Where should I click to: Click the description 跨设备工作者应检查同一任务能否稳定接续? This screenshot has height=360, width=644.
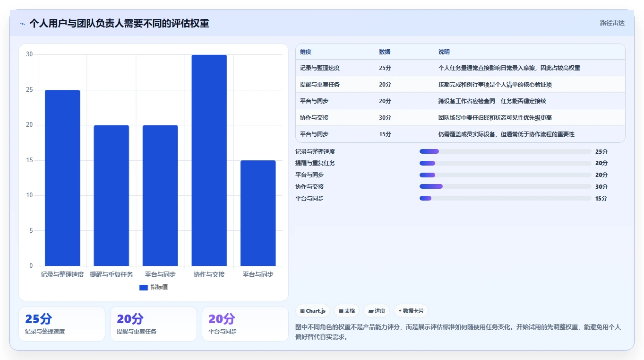click(x=492, y=101)
